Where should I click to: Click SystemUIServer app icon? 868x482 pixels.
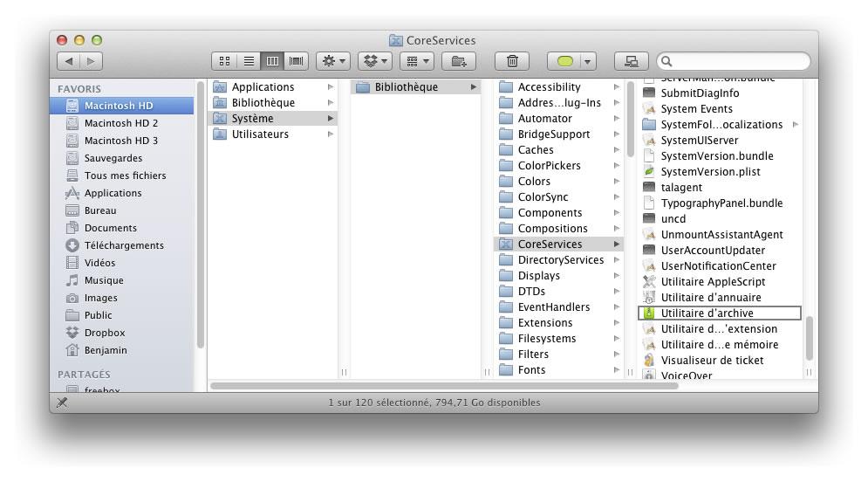point(649,141)
